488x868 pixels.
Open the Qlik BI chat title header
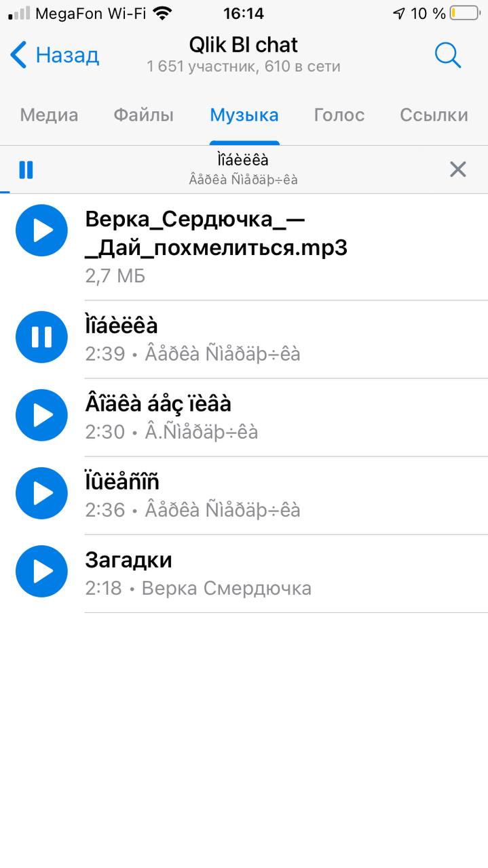[x=244, y=45]
